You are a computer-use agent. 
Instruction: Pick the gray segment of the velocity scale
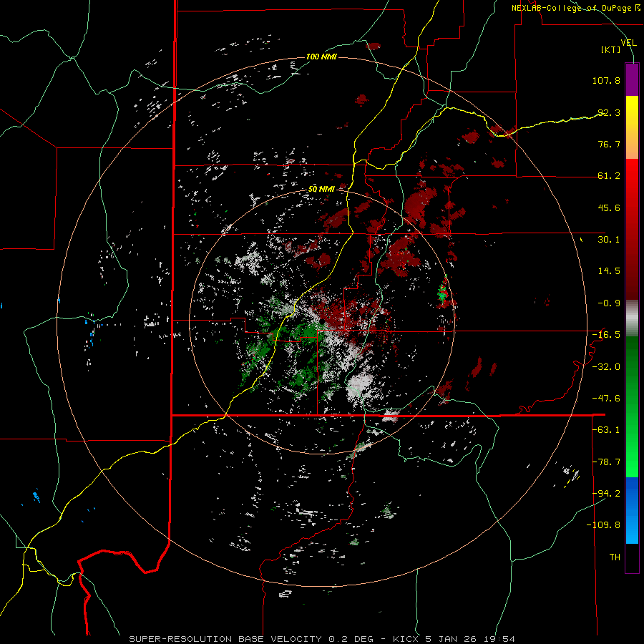click(x=632, y=318)
